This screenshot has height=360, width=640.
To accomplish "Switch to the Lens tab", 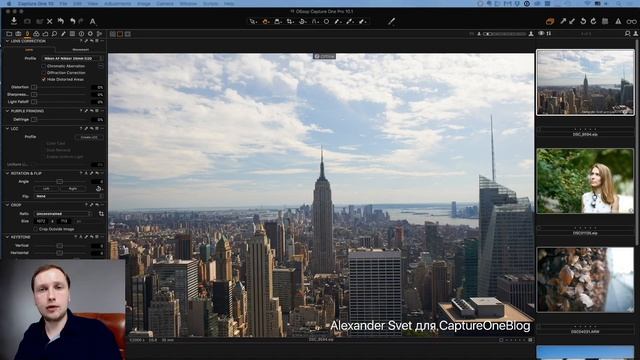I will click(x=29, y=50).
